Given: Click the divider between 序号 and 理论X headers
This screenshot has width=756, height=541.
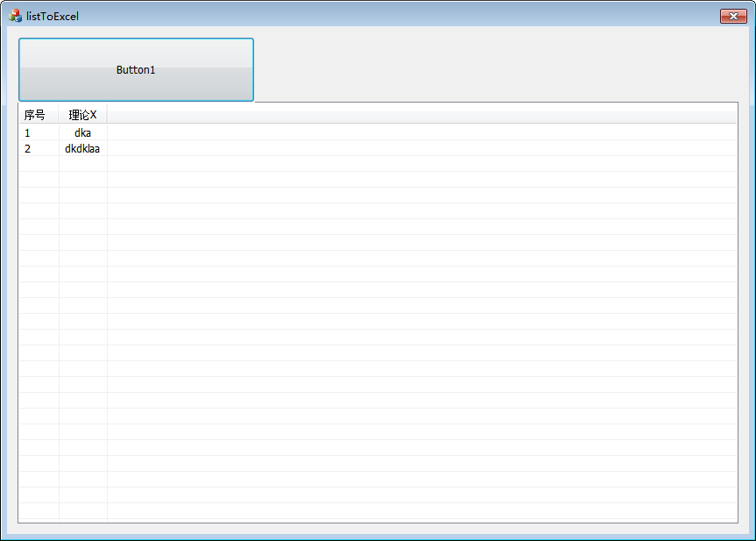Looking at the screenshot, I should pyautogui.click(x=59, y=114).
